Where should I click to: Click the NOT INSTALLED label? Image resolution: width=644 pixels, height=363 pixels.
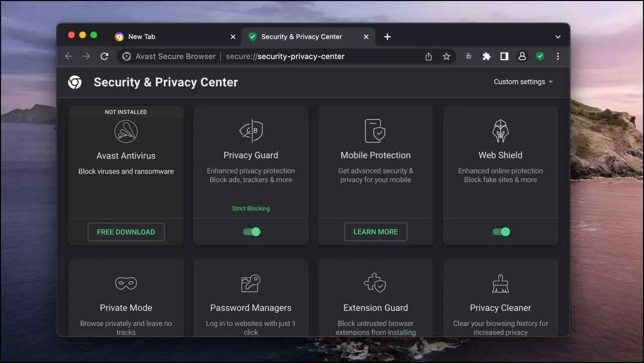(126, 112)
